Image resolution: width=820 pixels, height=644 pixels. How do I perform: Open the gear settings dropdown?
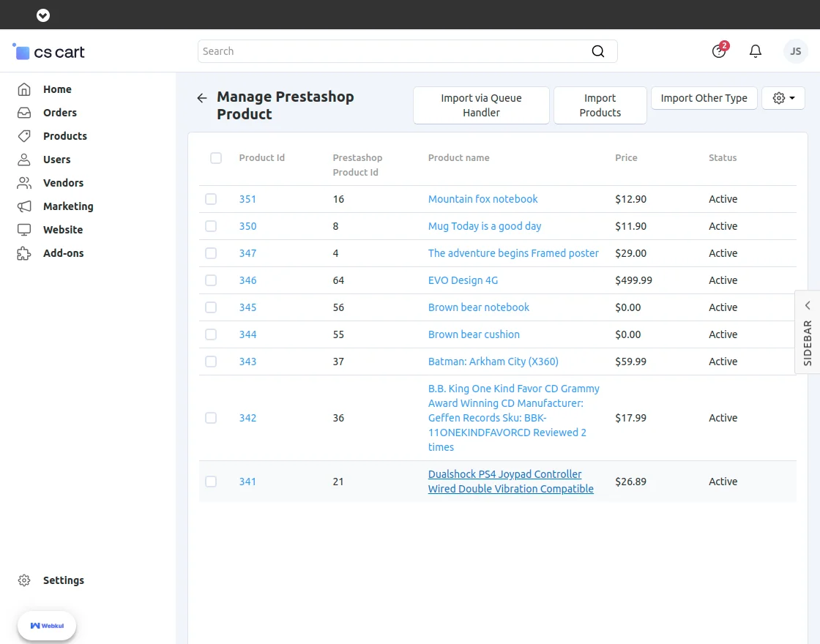click(783, 98)
